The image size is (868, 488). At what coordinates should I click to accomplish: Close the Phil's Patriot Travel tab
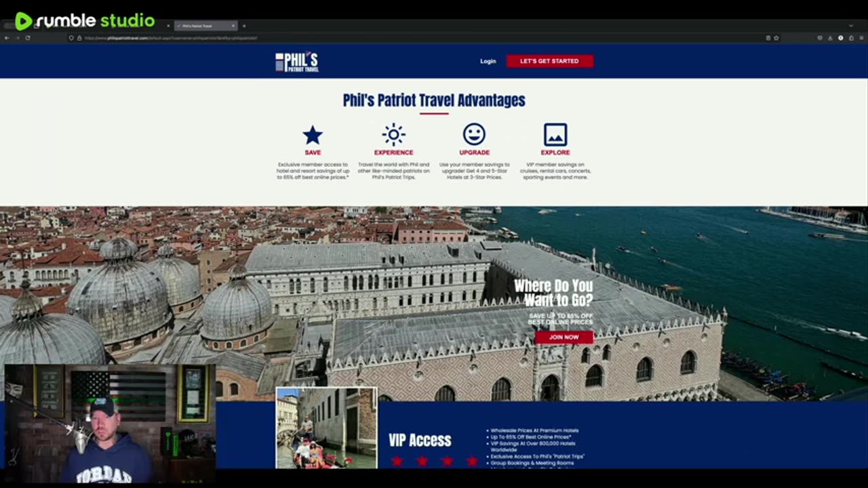(x=233, y=26)
